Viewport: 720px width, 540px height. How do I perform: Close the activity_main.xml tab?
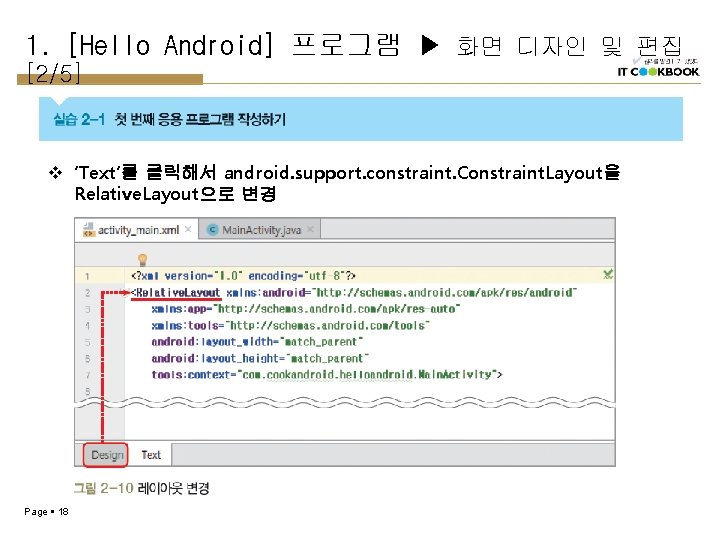(188, 229)
